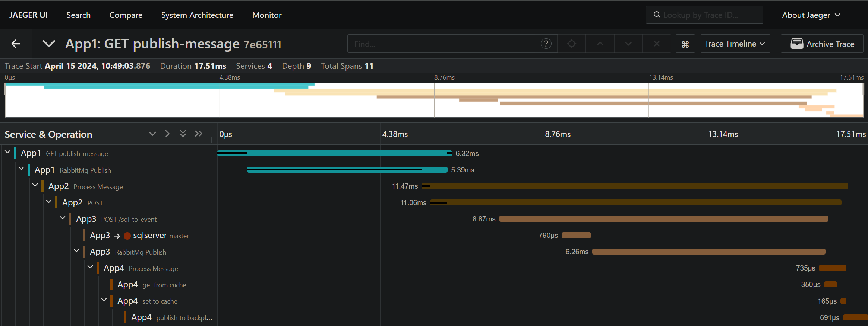This screenshot has height=326, width=868.
Task: Collapse App4 Process Message row
Action: 90,266
